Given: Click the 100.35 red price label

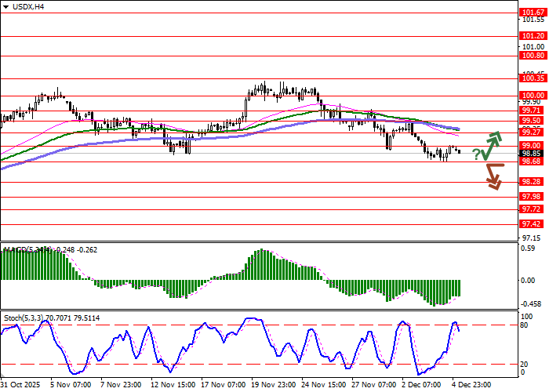Looking at the screenshot, I should [533, 78].
